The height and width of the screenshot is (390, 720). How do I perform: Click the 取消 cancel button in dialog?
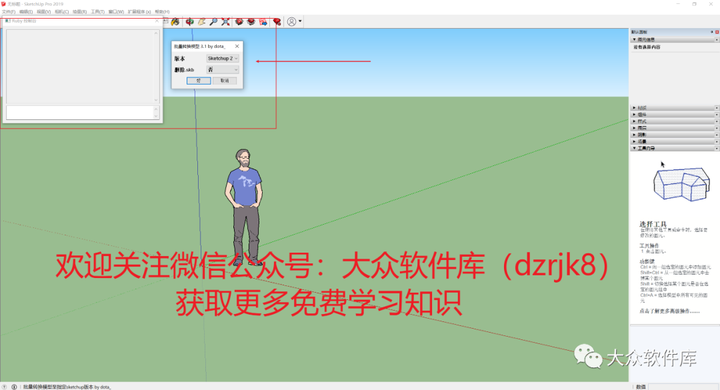coord(225,80)
